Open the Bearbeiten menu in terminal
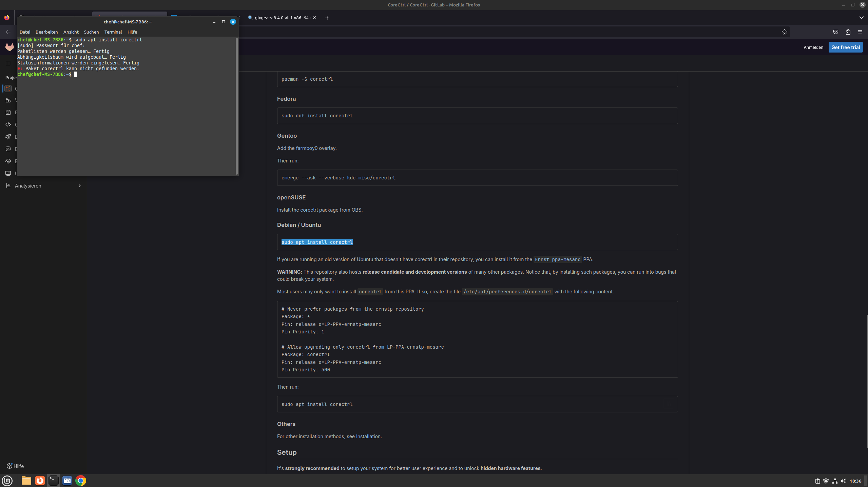The height and width of the screenshot is (487, 868). [46, 32]
